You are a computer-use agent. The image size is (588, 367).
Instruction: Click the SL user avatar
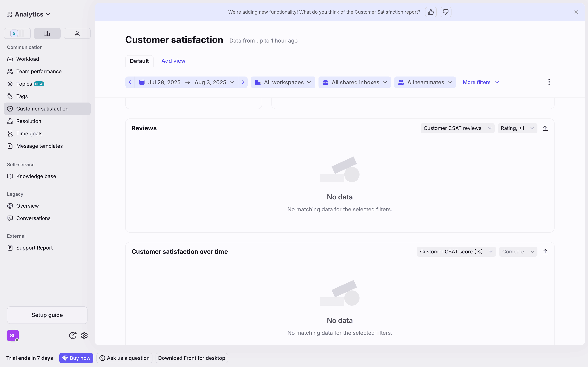pyautogui.click(x=13, y=336)
